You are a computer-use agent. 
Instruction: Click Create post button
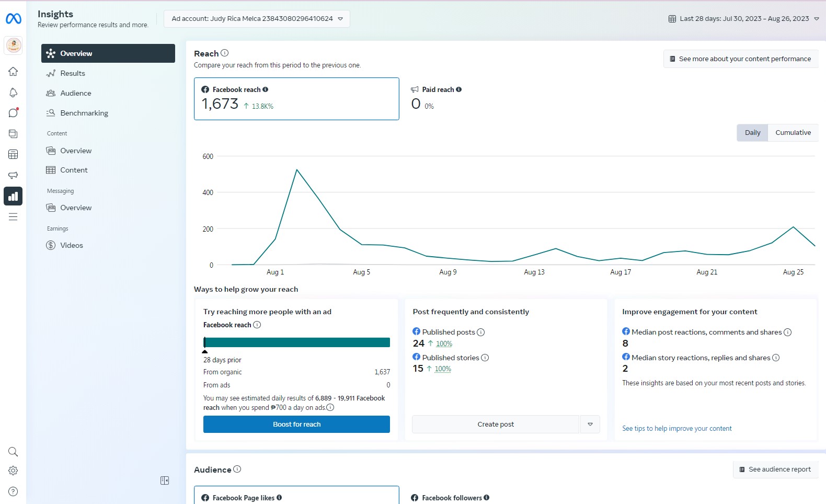tap(496, 425)
